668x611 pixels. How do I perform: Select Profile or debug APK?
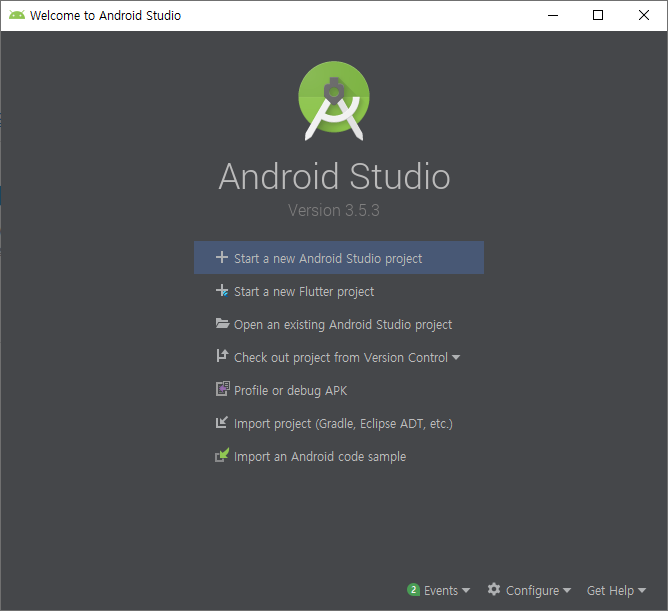[290, 391]
